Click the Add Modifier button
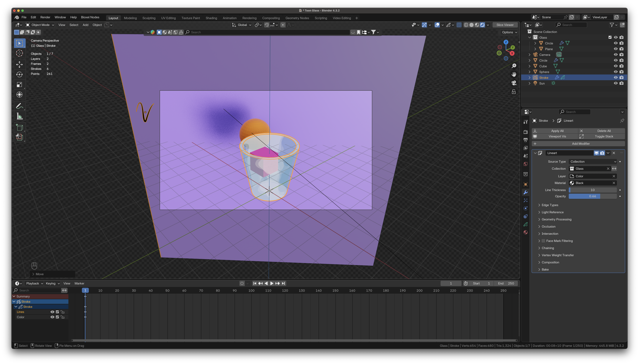 pos(578,144)
